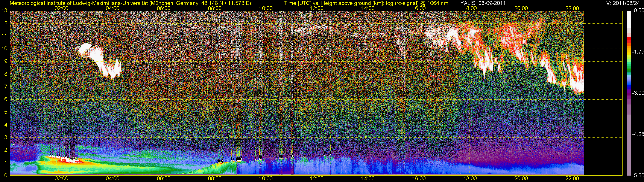This screenshot has width=644, height=182.
Task: Click the -0.50 value on the color scale
Action: point(638,10)
